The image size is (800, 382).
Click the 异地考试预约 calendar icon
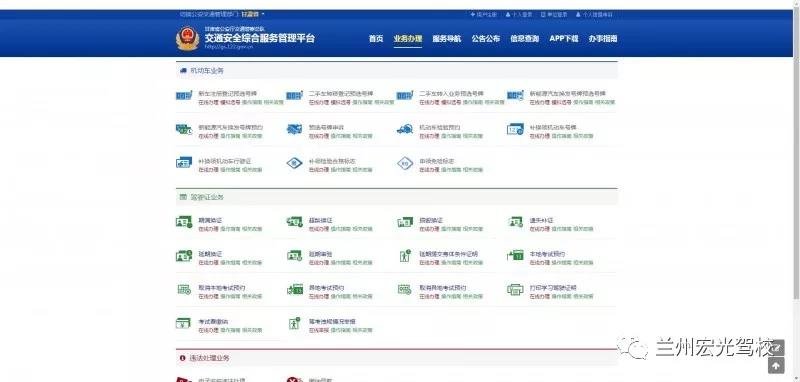(x=294, y=290)
